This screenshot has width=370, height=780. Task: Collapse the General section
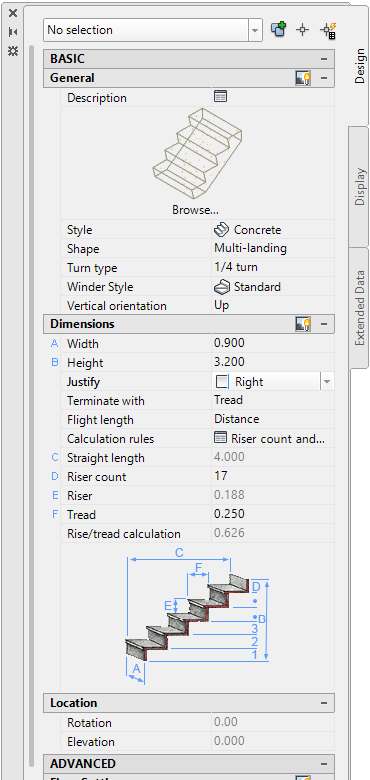[x=324, y=78]
